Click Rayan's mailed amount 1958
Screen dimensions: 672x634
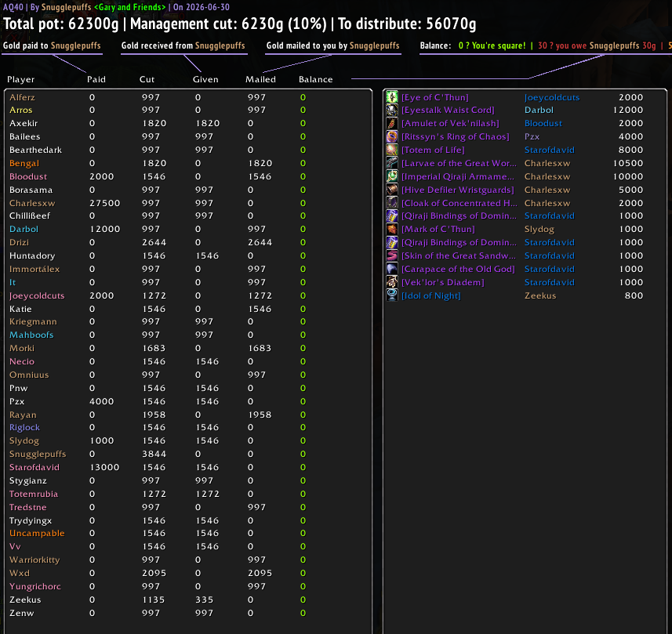pos(260,415)
